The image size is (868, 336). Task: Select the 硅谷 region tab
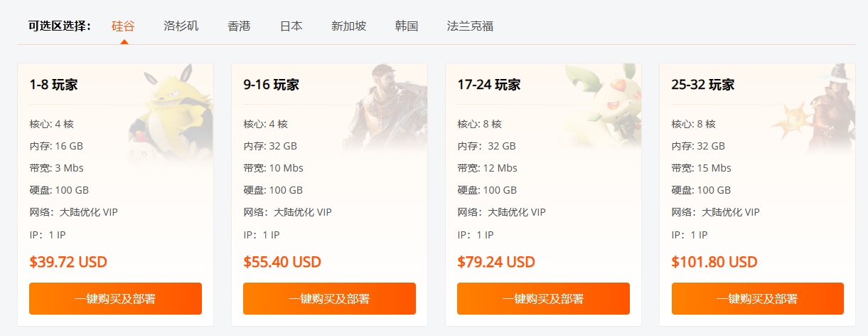point(123,26)
